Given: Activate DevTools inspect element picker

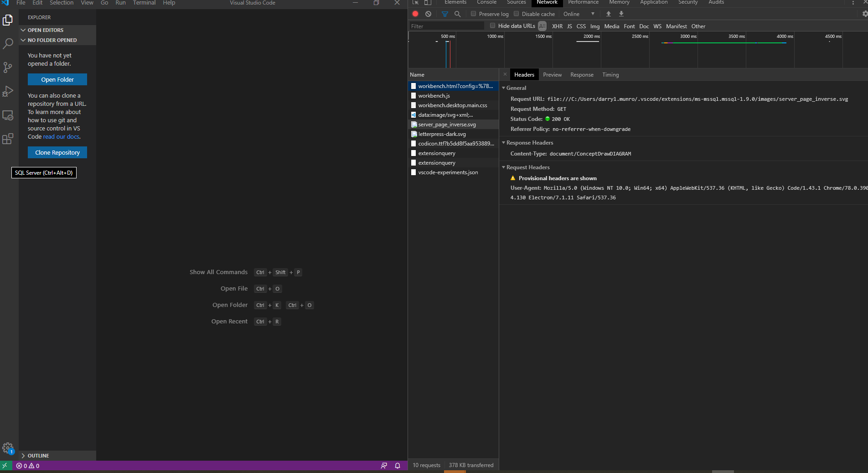Looking at the screenshot, I should [415, 2].
